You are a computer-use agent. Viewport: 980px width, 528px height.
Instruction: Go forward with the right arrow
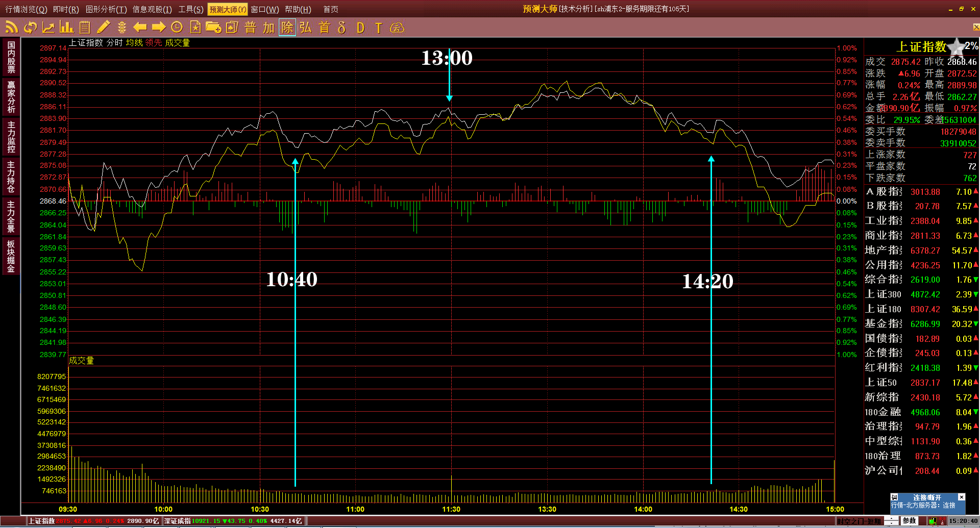(159, 27)
